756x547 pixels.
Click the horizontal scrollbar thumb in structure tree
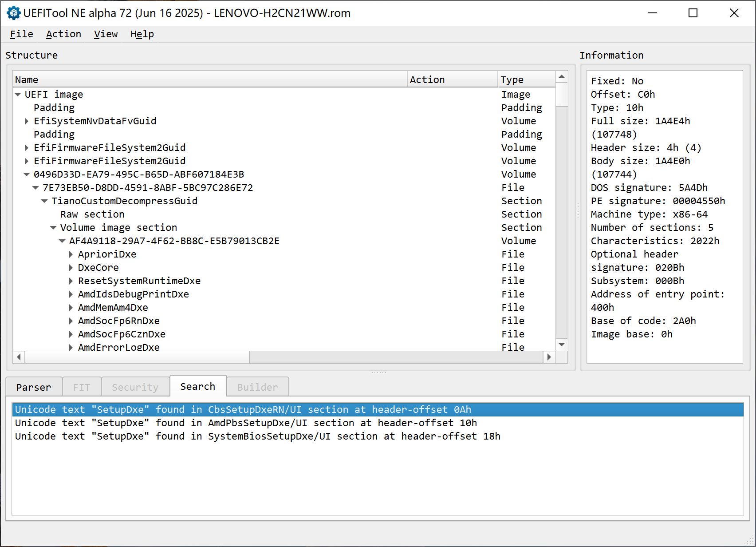[x=137, y=357]
